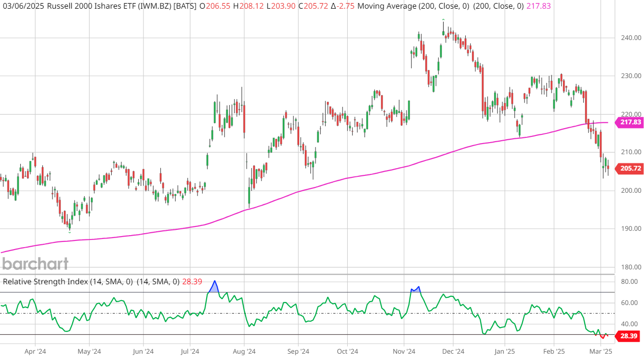Click the [BATS] exchange label

pos(185,6)
